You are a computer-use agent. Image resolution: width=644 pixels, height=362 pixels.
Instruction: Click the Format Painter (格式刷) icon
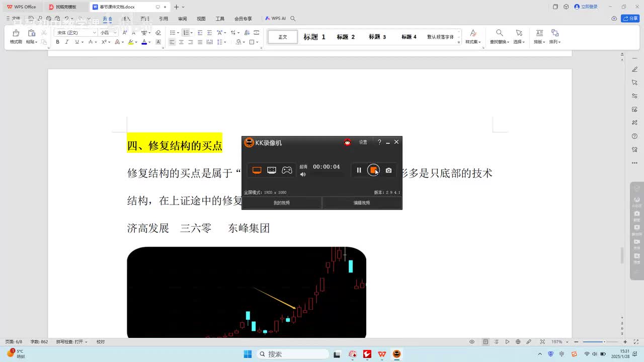[16, 33]
